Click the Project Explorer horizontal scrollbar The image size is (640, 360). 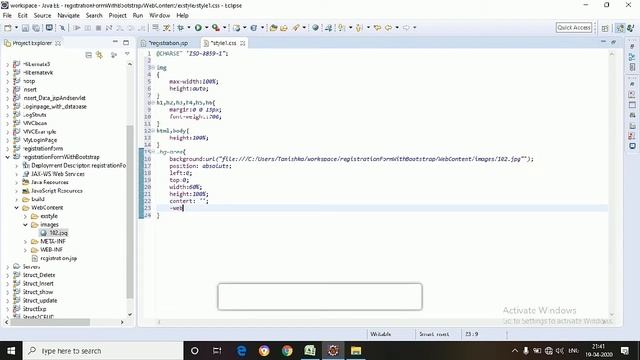pos(50,322)
